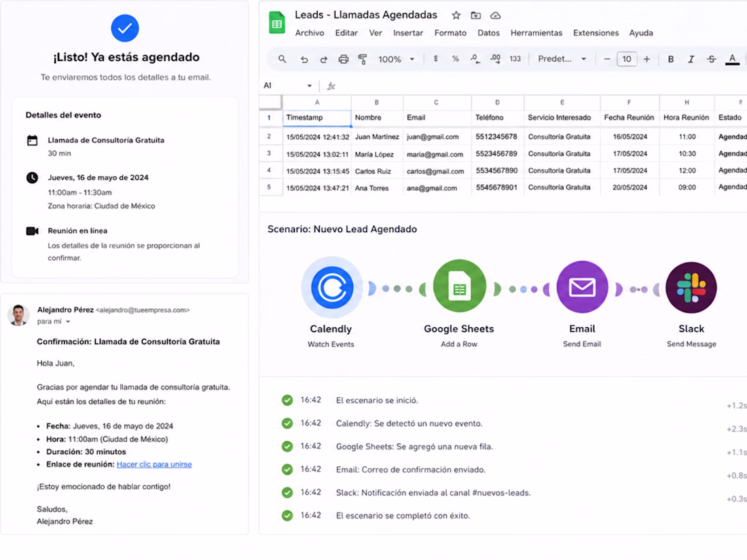Click log entry 'Calendly: Se detectó un nuevo evento.'
747x560 pixels.
tap(409, 424)
